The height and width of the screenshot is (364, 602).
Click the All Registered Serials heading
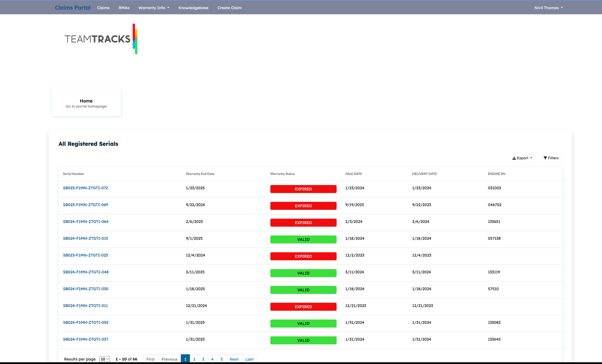(88, 144)
